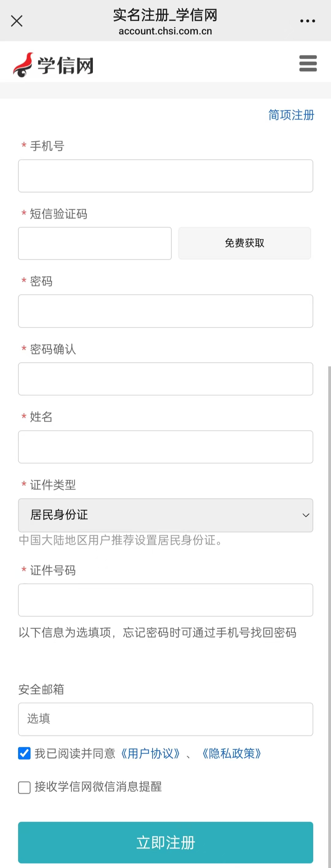This screenshot has height=868, width=331.
Task: Uncheck the 我已阅读并同意 agreement checkbox
Action: click(24, 753)
